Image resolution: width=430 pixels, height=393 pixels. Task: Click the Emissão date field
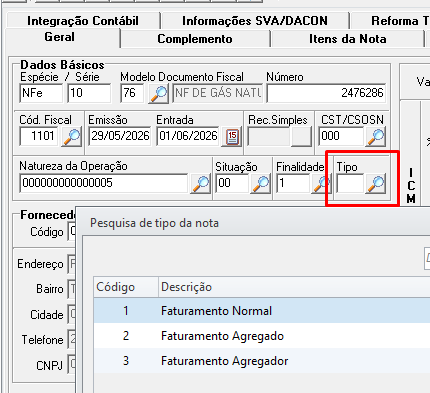click(120, 136)
